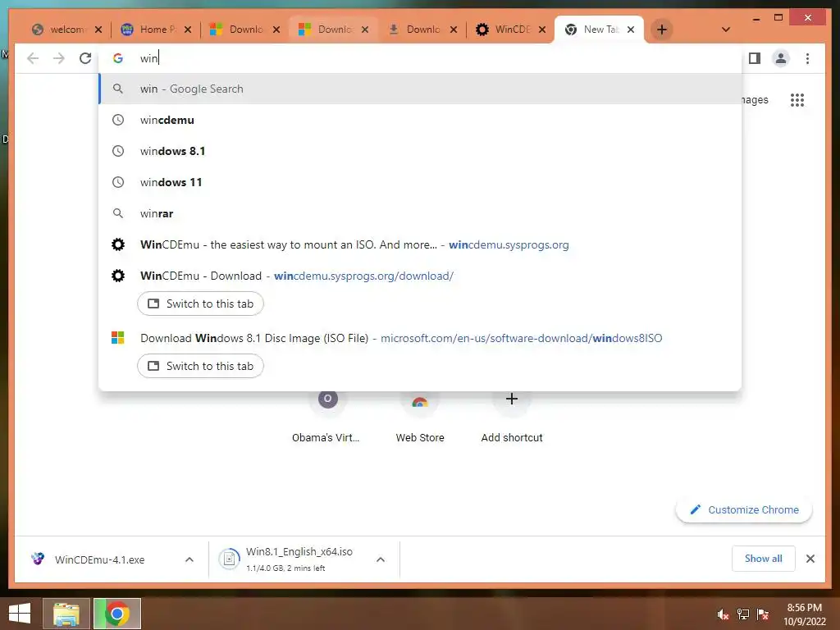Open the Chrome profile avatar
The width and height of the screenshot is (840, 630).
click(x=781, y=58)
